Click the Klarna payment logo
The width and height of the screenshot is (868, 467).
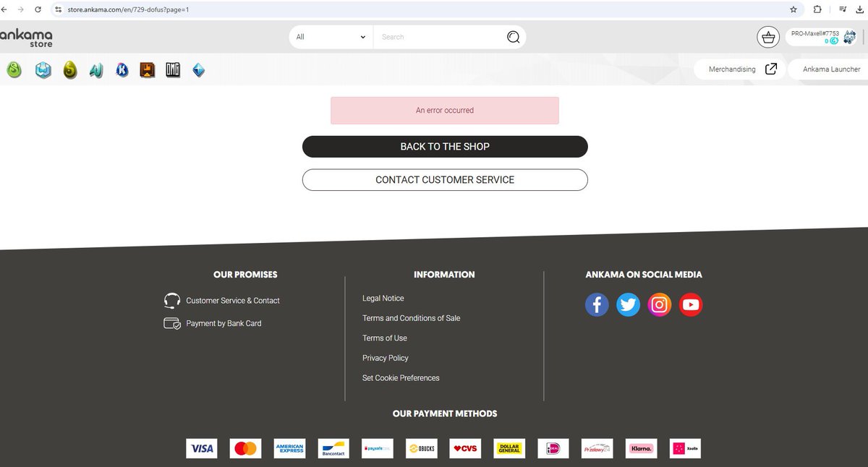coord(642,448)
